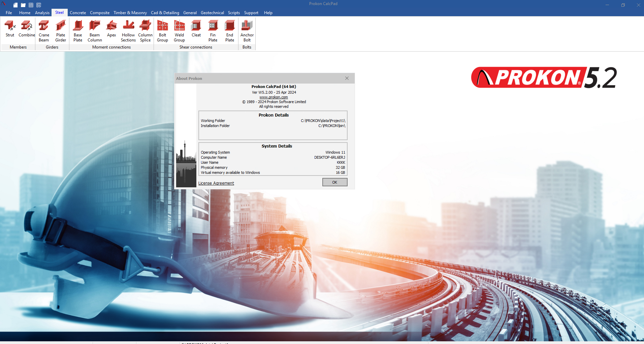Viewport: 644px width, 344px height.
Task: Click the save icon in title bar
Action: (x=31, y=5)
